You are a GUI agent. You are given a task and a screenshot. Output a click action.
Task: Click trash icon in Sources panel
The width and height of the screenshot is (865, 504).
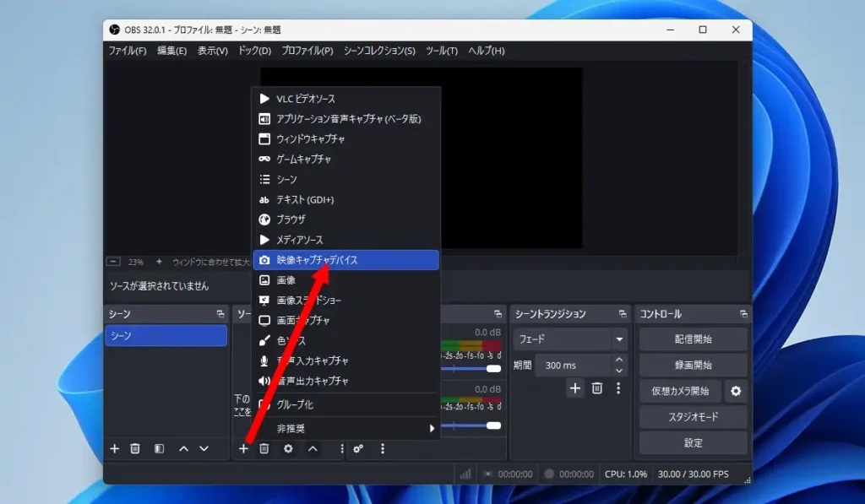tap(264, 448)
